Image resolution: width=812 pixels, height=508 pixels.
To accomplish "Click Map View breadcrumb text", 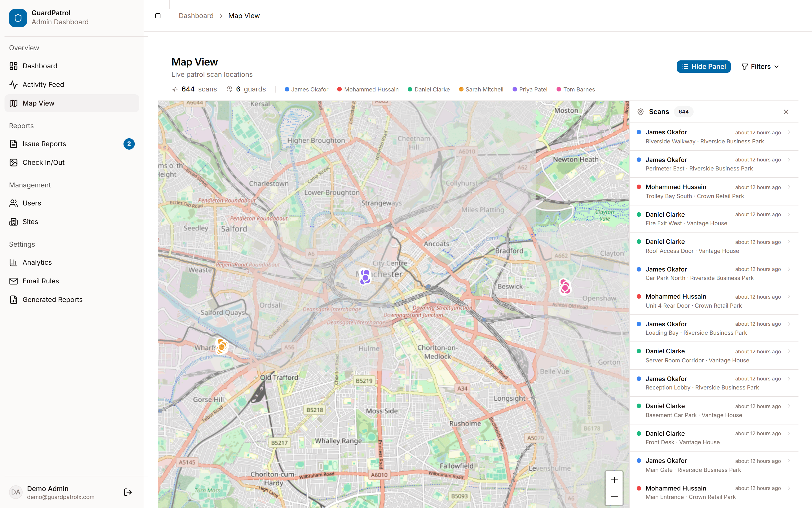I will [x=244, y=16].
